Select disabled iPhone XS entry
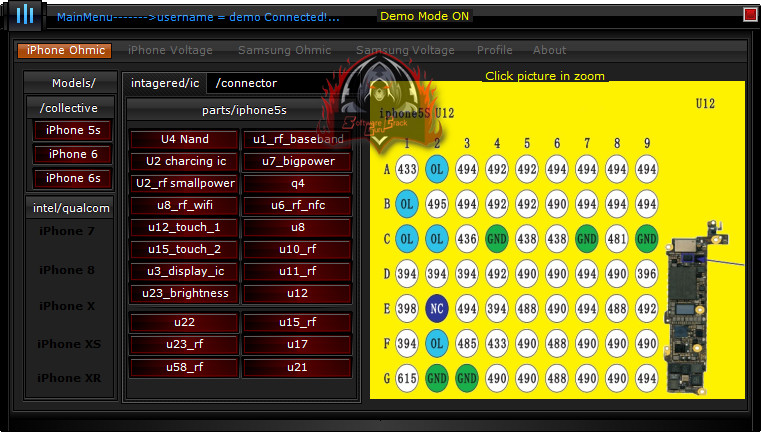The height and width of the screenshot is (432, 761). pos(69,344)
